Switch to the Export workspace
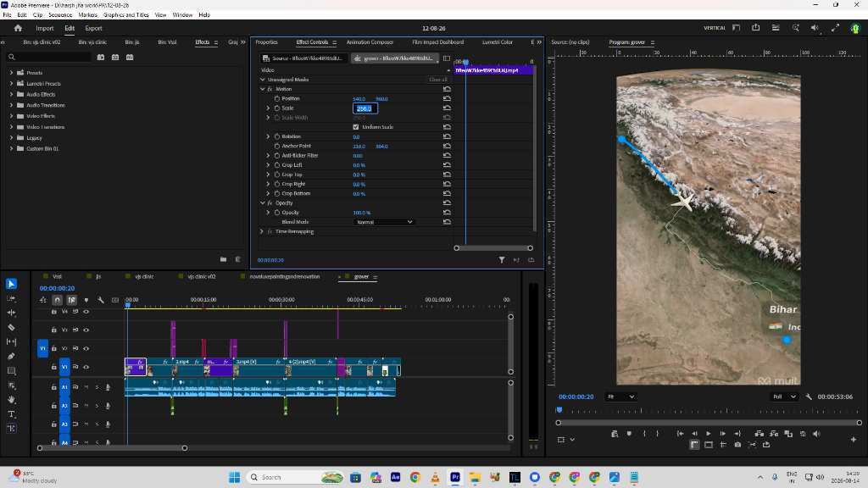868x488 pixels. click(x=93, y=28)
